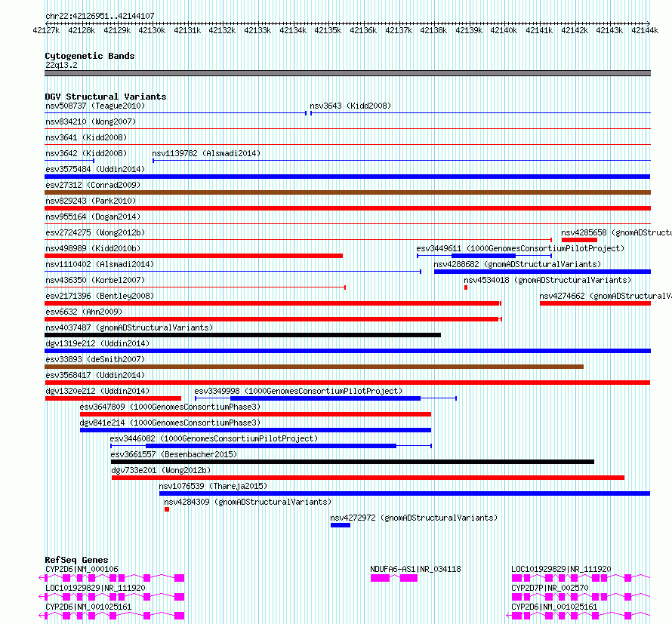Select the 42127k ruler tick label

click(x=46, y=30)
